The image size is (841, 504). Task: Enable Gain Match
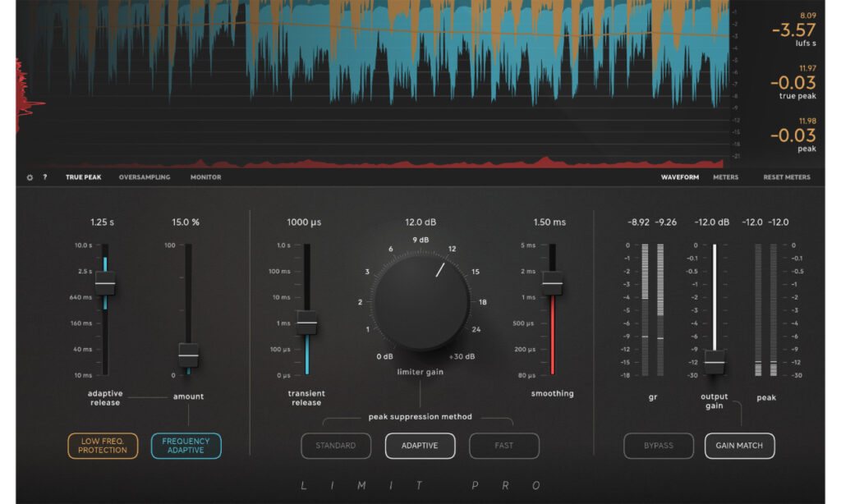(x=740, y=446)
